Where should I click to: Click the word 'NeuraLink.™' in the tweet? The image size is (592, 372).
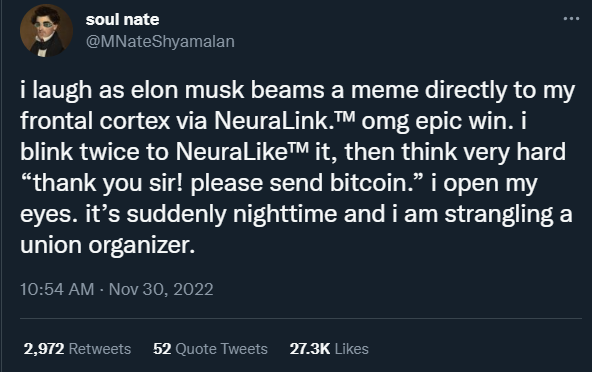[285, 121]
